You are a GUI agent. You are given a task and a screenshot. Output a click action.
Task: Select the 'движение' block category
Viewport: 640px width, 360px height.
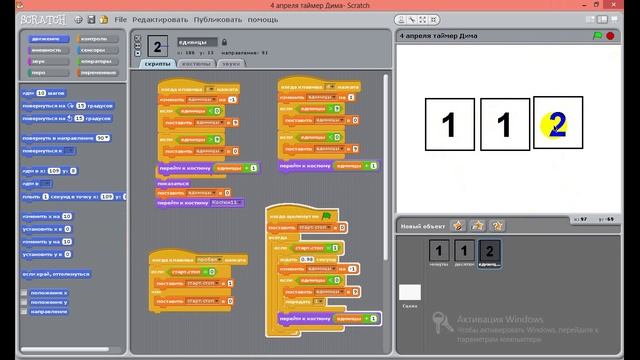pos(48,39)
